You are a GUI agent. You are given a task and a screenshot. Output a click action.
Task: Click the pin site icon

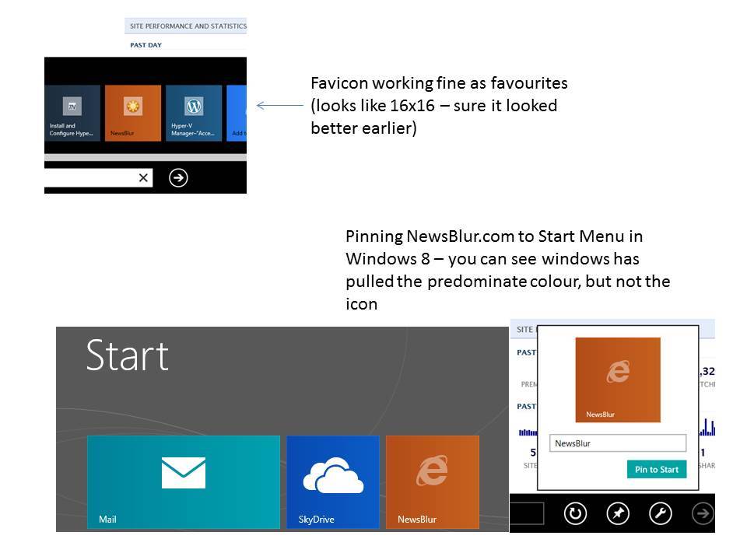618,514
